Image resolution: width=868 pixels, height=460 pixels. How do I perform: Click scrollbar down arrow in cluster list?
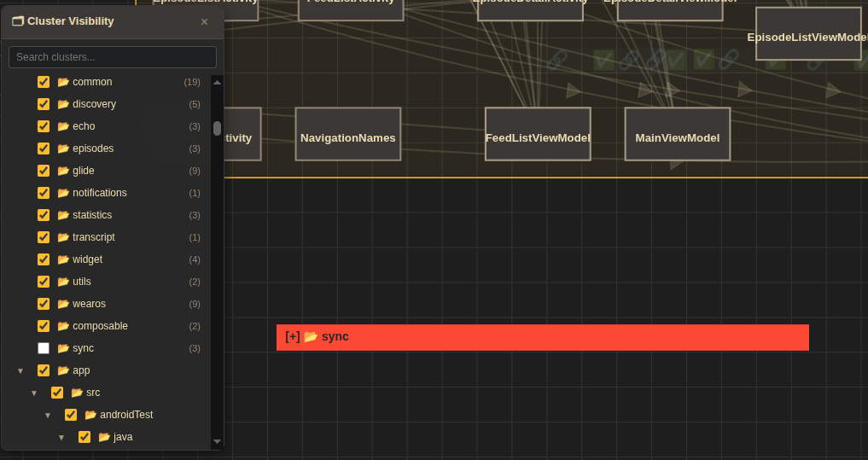[217, 441]
